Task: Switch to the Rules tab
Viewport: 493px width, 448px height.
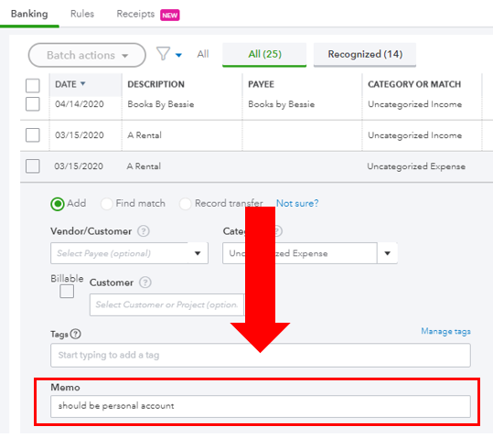Action: tap(82, 14)
